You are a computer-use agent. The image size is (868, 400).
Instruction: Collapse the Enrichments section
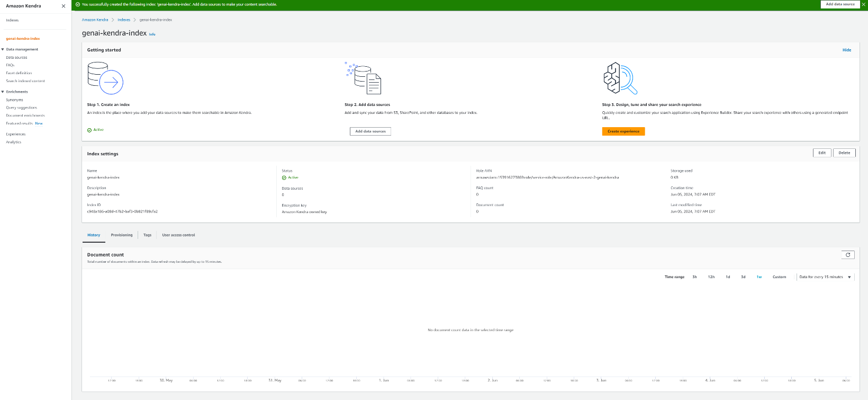(x=3, y=92)
